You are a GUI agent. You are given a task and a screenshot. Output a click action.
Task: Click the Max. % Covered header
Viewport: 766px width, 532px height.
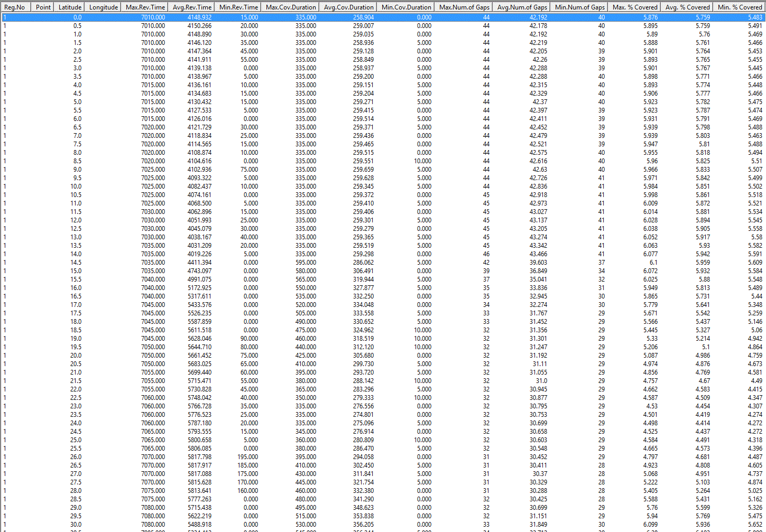(635, 7)
